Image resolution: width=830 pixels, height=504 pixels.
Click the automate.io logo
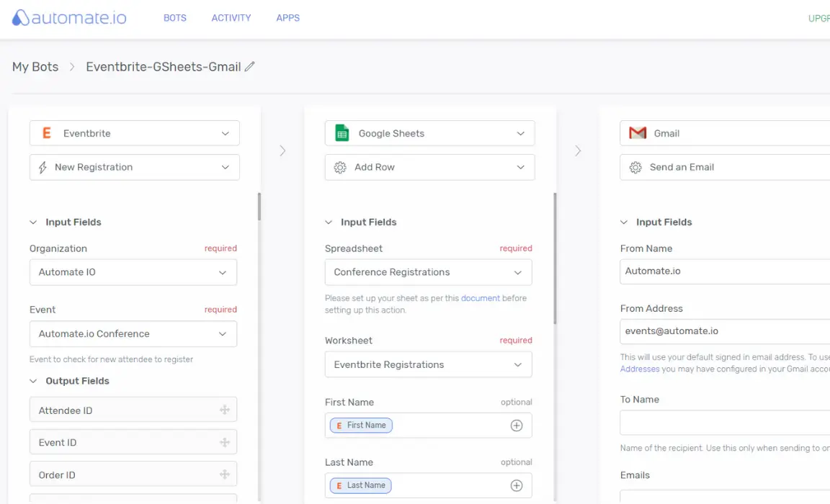69,17
